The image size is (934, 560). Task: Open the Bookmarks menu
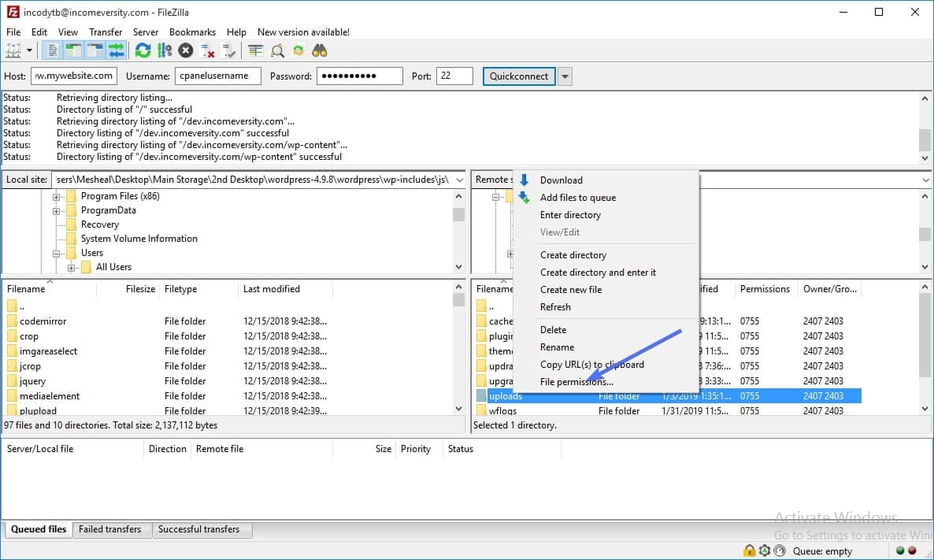coord(192,32)
